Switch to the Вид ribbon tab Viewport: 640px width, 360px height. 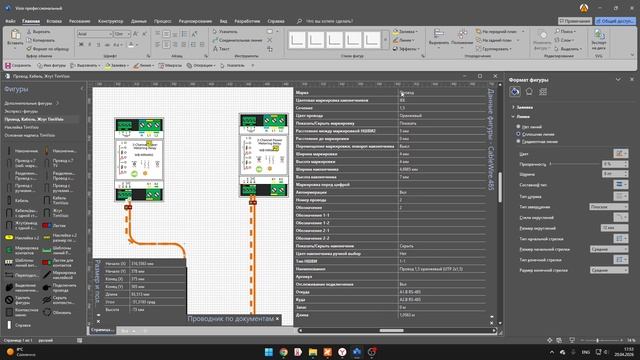[223, 21]
